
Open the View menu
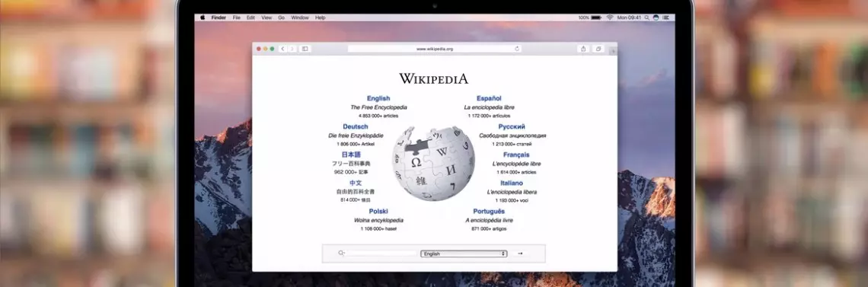coord(266,18)
